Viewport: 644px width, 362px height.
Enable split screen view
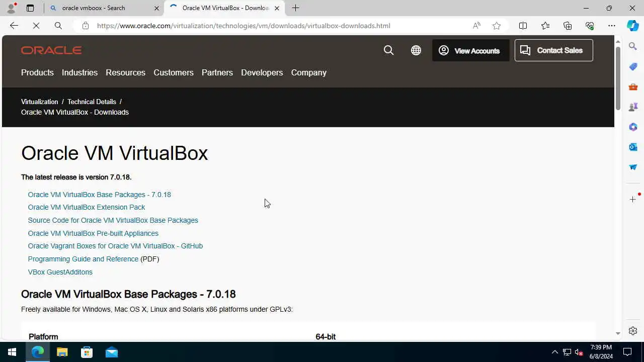[x=523, y=26]
